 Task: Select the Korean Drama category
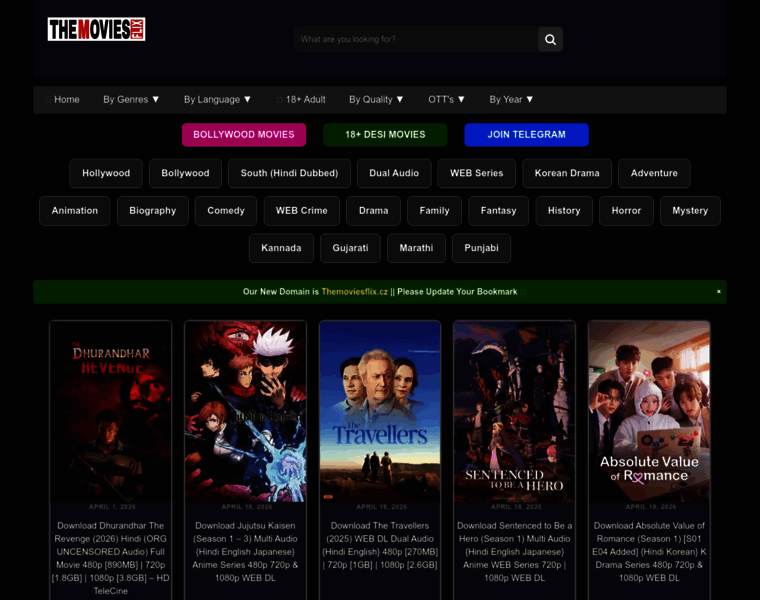click(x=567, y=173)
